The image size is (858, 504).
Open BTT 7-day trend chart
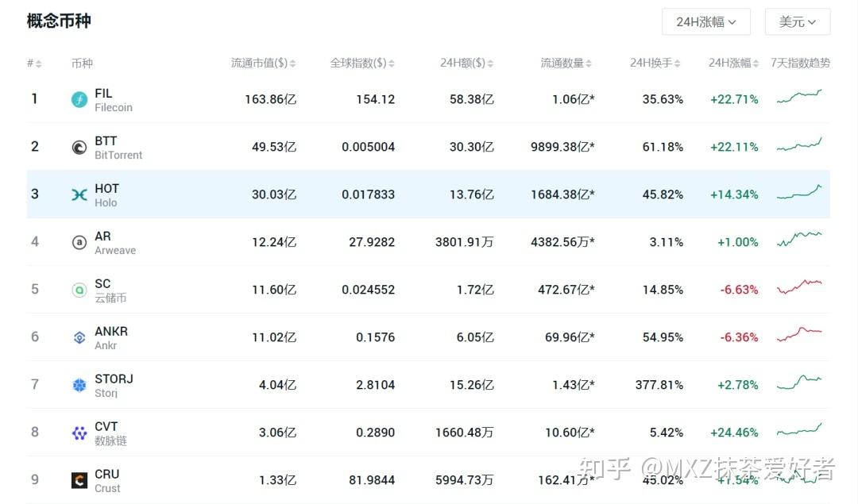click(799, 144)
